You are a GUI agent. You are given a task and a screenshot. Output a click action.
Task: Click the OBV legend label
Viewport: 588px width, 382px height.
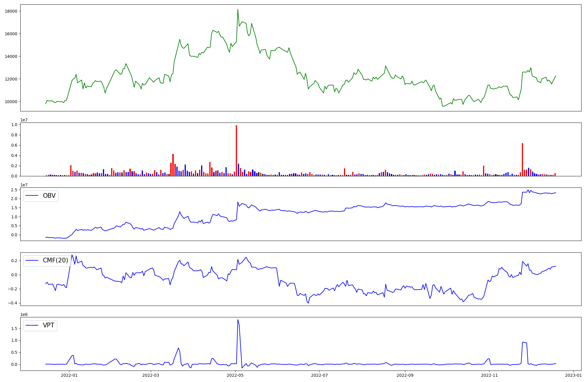coord(49,196)
